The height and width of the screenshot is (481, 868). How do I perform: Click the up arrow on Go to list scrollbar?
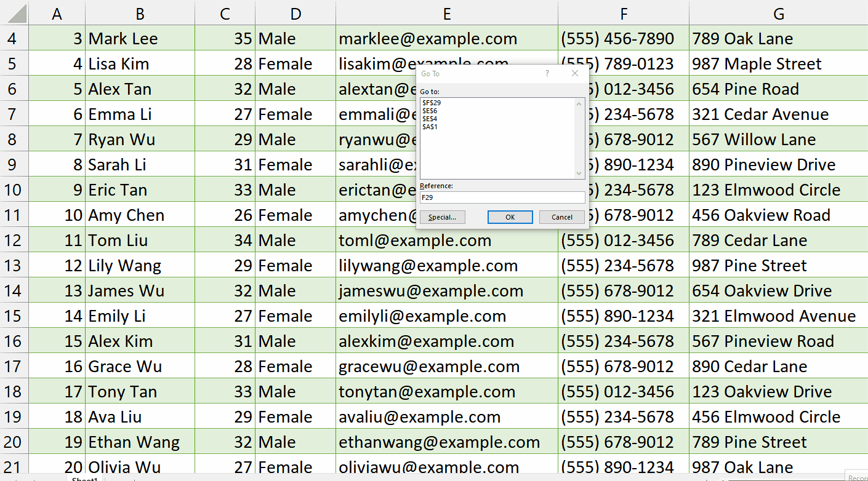pos(580,103)
